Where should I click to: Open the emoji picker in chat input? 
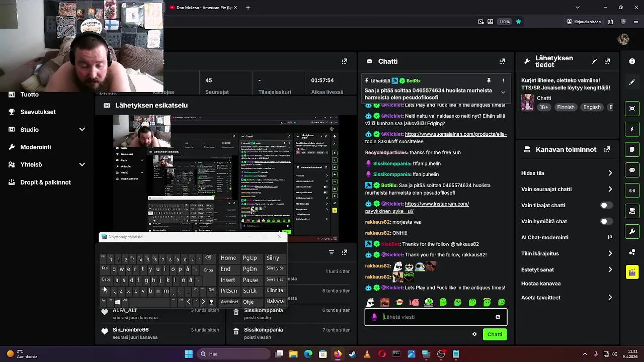(498, 317)
